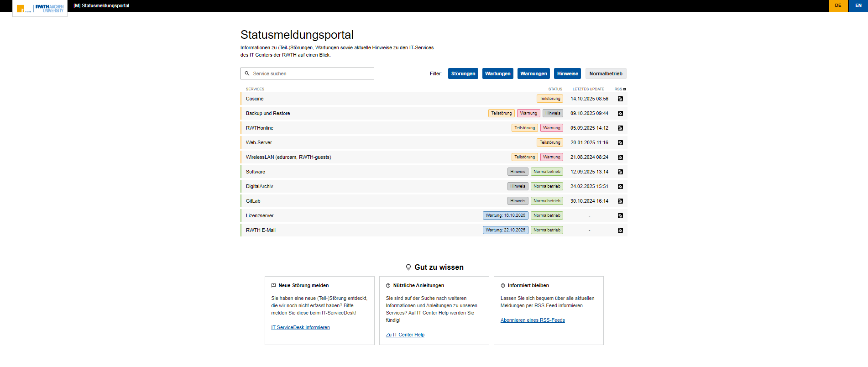Click the RSS icon for GitLab
Screen dimensions: 868x367
point(620,201)
